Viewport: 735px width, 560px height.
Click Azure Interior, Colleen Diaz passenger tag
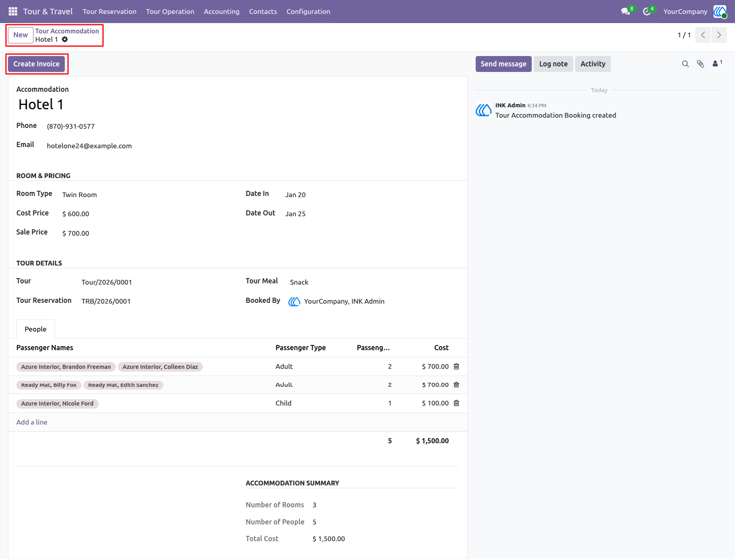tap(160, 367)
